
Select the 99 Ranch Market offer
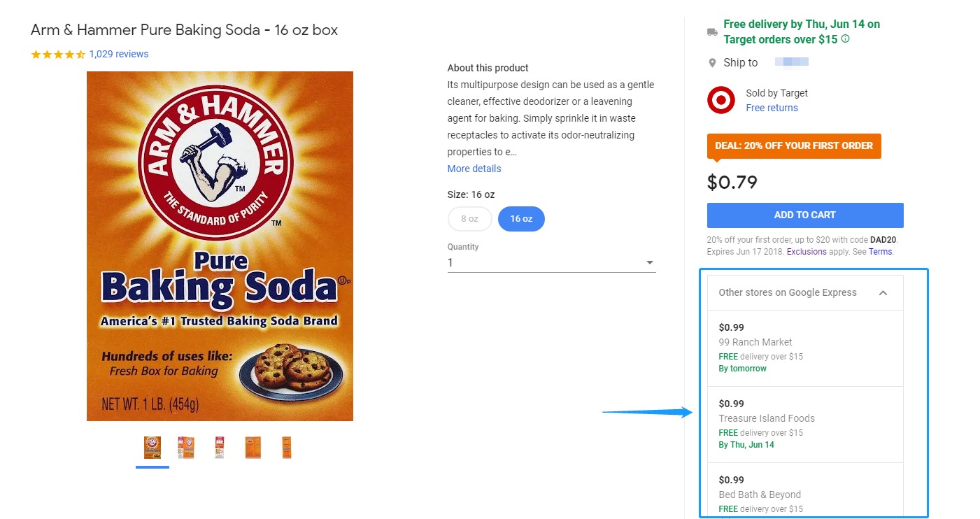point(804,348)
